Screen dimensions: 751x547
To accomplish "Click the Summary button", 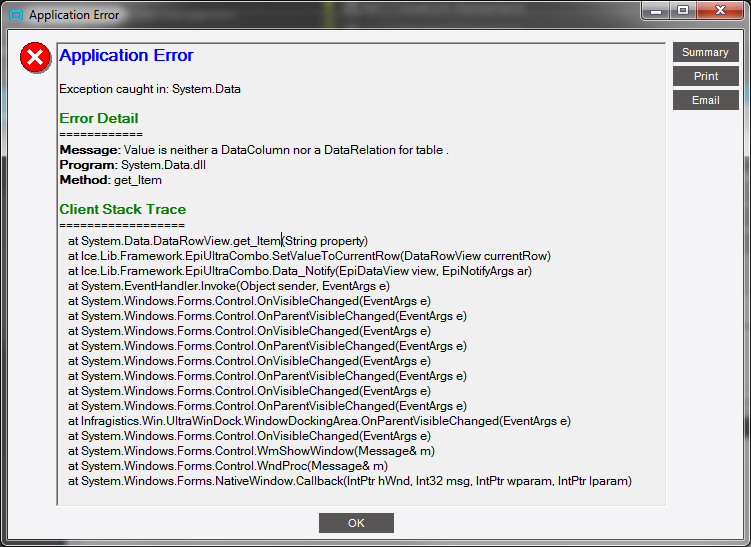I will (705, 52).
